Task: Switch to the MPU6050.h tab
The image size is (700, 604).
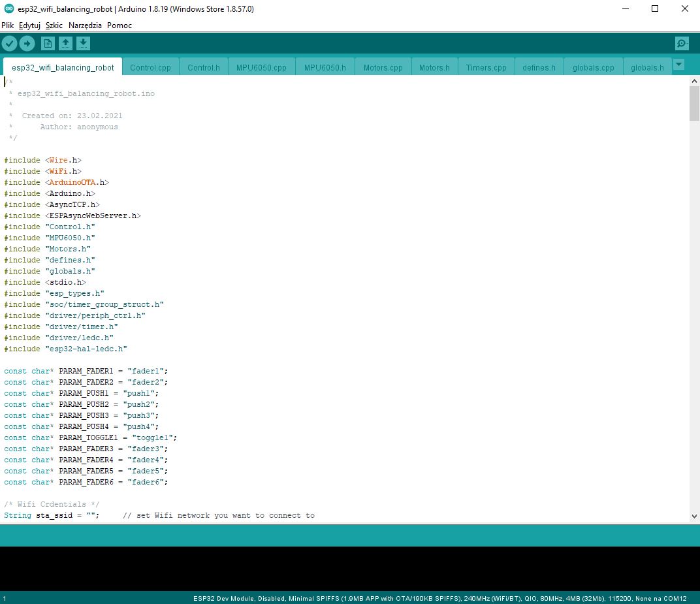Action: (x=325, y=67)
